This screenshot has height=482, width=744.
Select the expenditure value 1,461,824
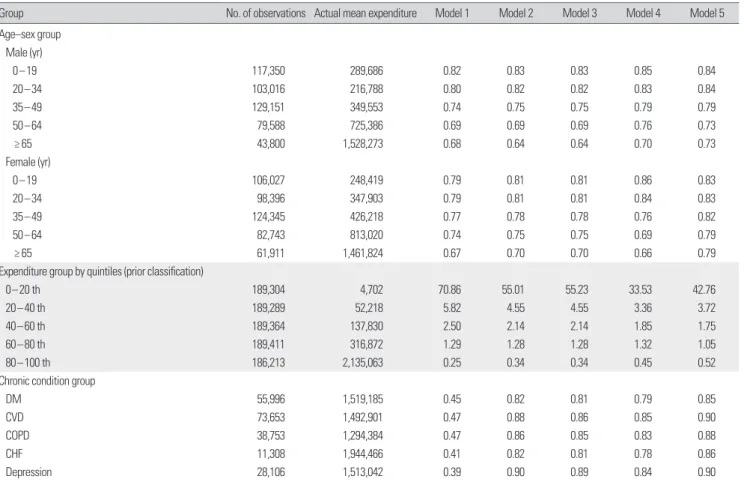click(x=363, y=254)
